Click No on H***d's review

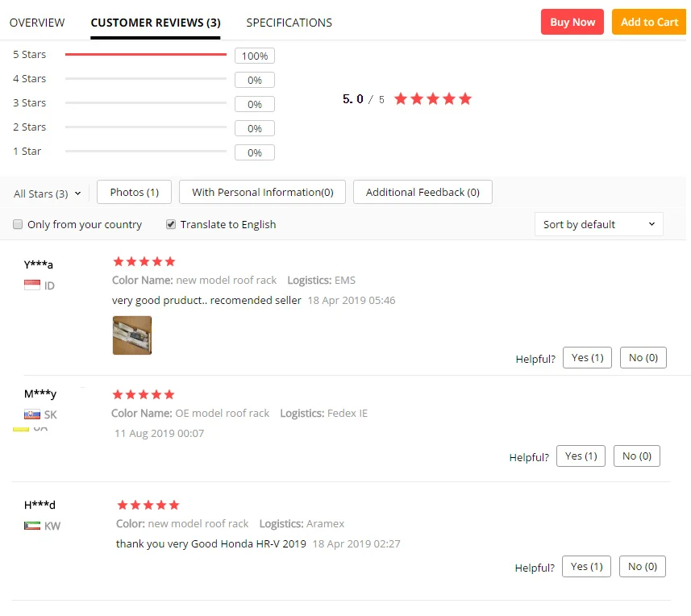coord(643,567)
